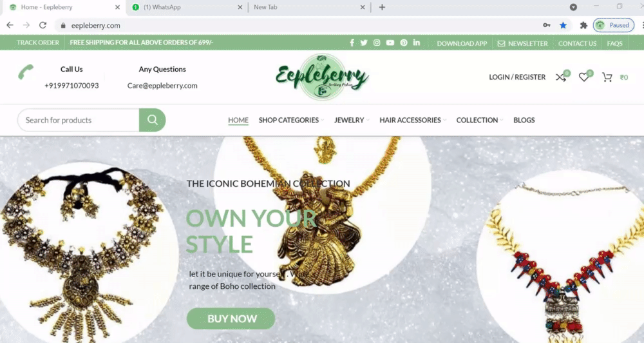Click the green search magnifier button

pos(153,120)
